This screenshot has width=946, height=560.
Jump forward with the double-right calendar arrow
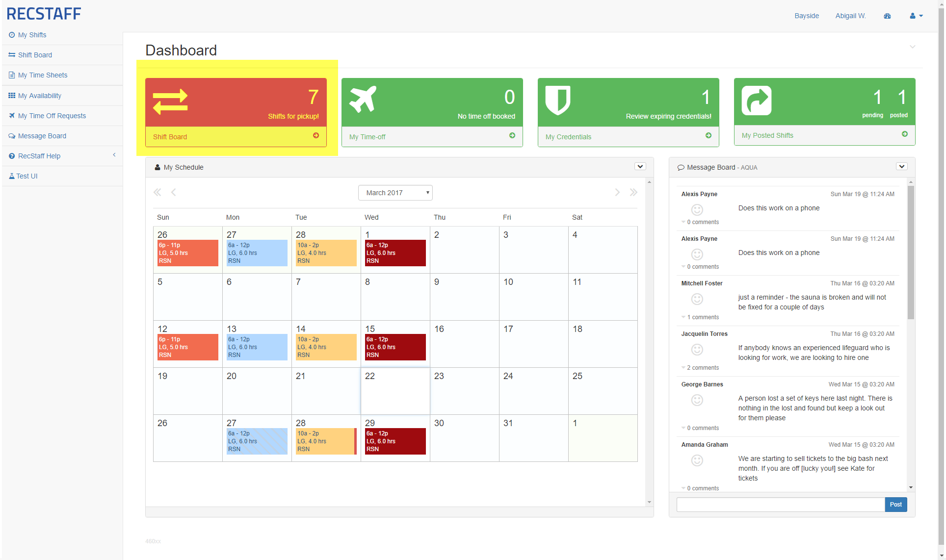[x=633, y=192]
